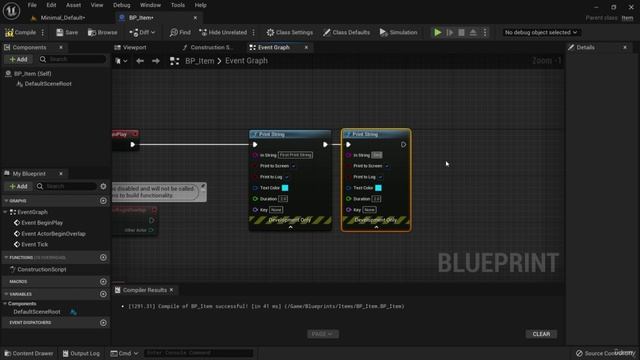Collapse first Print String advanced pins
This screenshot has width=640, height=360.
[290, 227]
